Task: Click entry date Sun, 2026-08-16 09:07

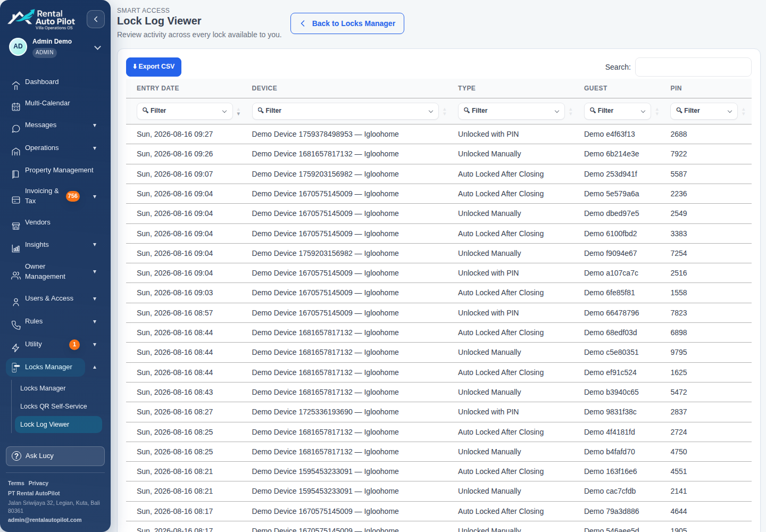Action: click(174, 174)
